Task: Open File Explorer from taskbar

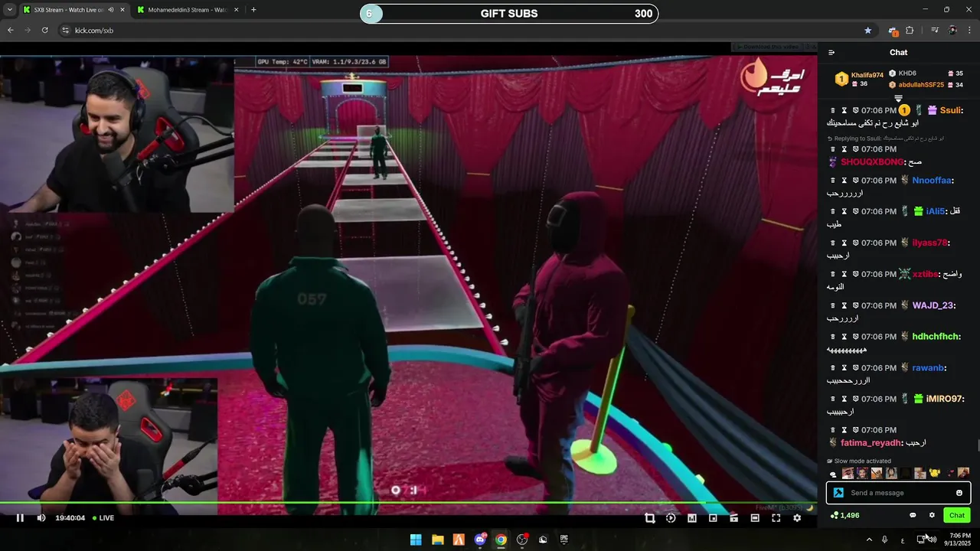Action: coord(437,540)
